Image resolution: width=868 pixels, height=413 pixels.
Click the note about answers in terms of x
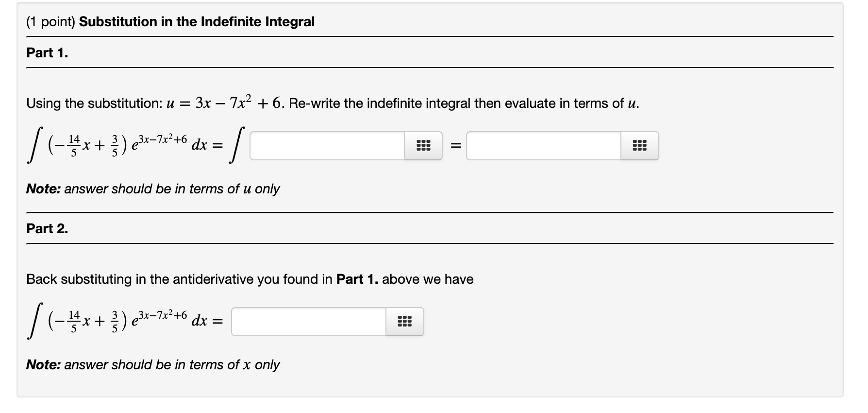pyautogui.click(x=153, y=365)
